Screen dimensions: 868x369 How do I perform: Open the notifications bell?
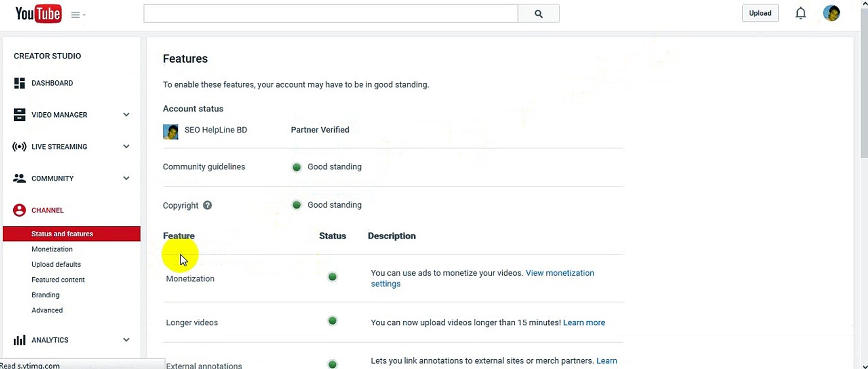tap(800, 13)
